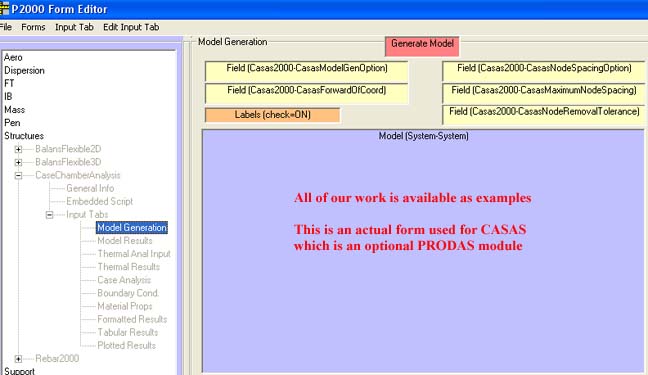The image size is (648, 375).
Task: Select the CasasModelGenOption field
Action: coord(307,71)
